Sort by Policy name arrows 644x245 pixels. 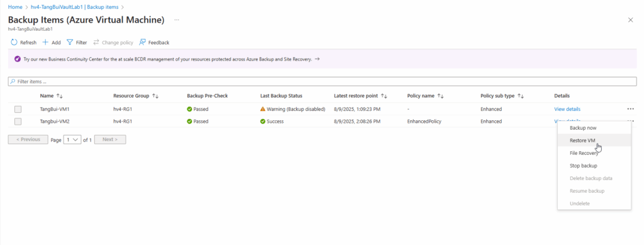tap(441, 96)
